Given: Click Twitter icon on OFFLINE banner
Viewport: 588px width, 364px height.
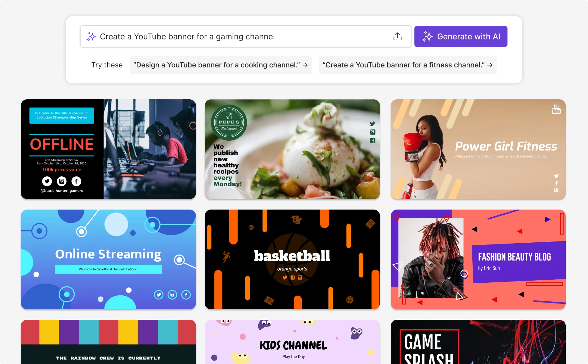Looking at the screenshot, I should (x=47, y=181).
